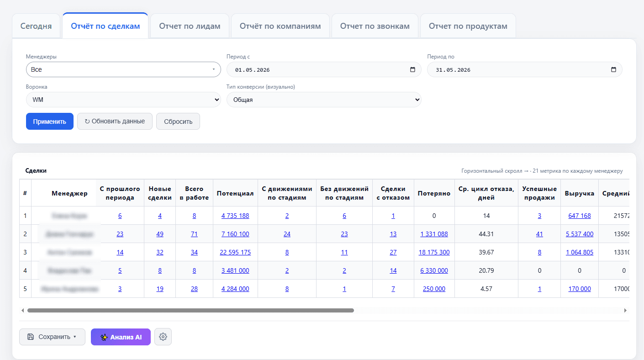
Task: Click the Обновить данные refresh button
Action: pyautogui.click(x=115, y=122)
